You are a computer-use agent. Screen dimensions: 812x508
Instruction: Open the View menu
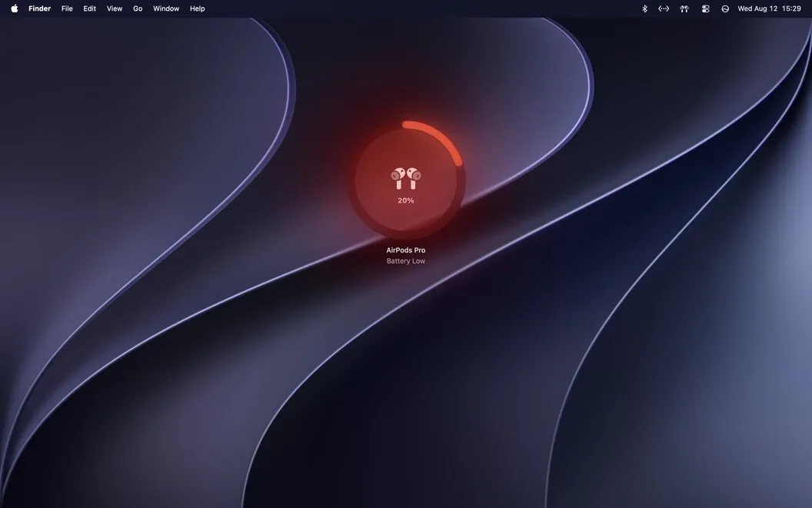(x=115, y=8)
